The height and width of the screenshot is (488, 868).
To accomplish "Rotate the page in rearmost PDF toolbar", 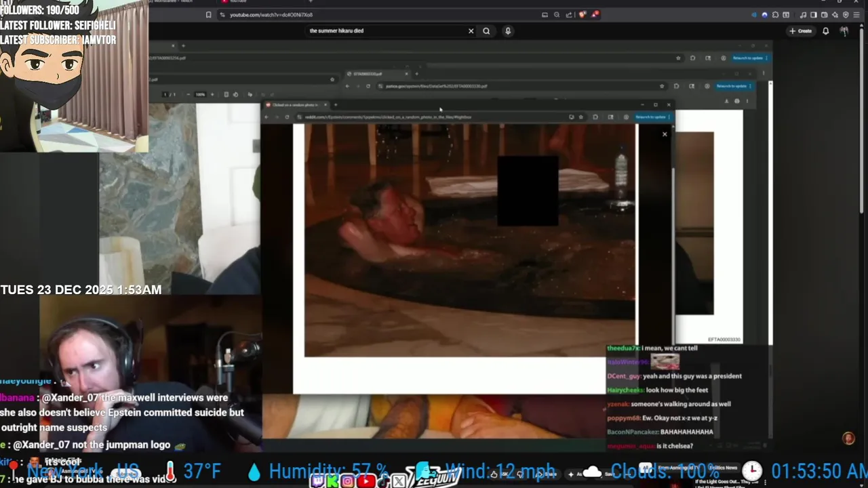I will click(235, 94).
